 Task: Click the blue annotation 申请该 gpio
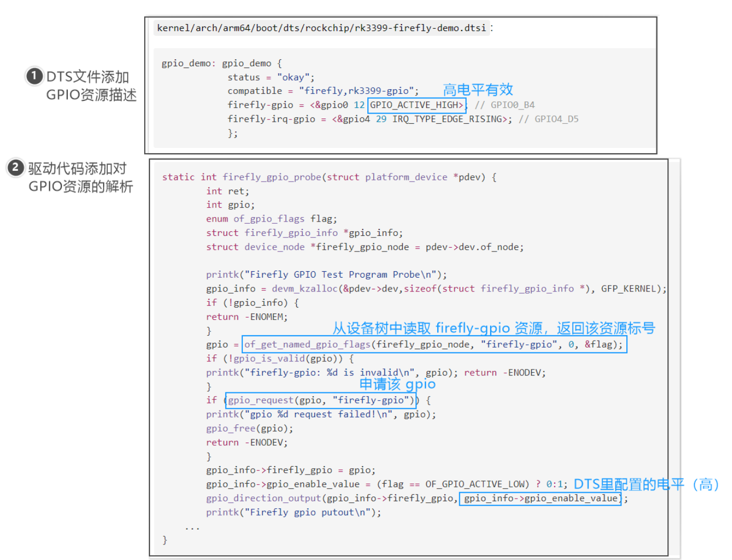tap(397, 384)
